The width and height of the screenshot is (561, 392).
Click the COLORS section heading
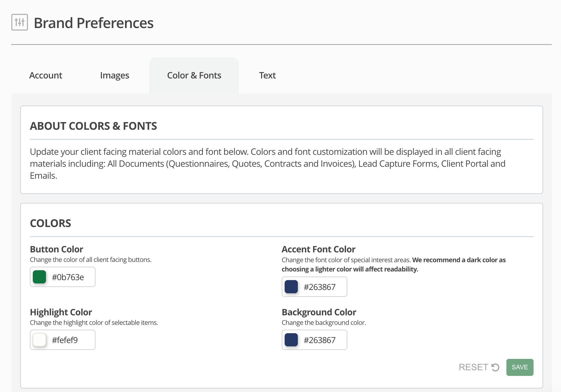50,223
